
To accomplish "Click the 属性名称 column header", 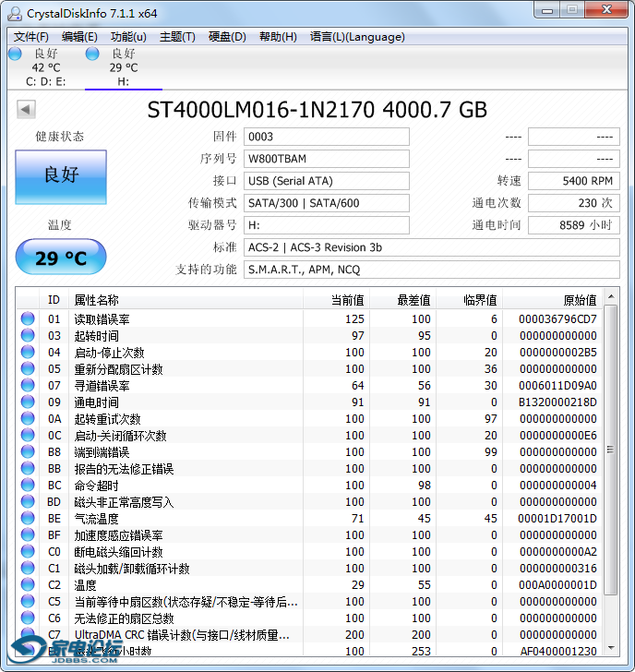I will (186, 300).
